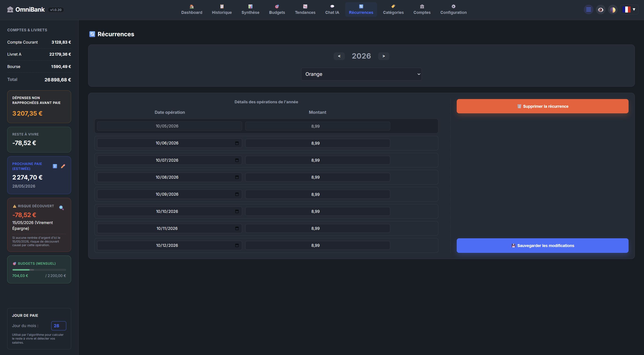Click the Compte Courant account row
644x355 pixels.
tap(39, 42)
